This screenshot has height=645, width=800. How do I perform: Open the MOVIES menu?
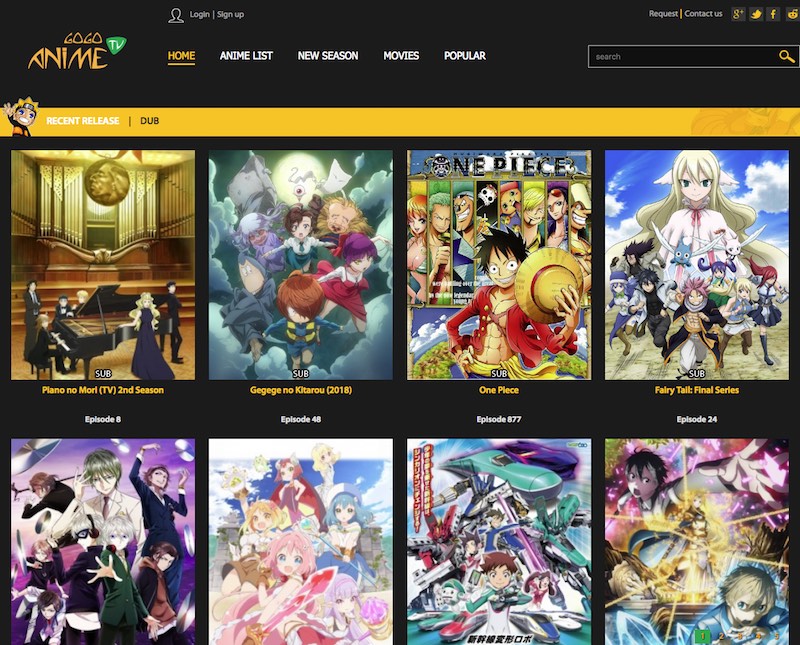[401, 56]
